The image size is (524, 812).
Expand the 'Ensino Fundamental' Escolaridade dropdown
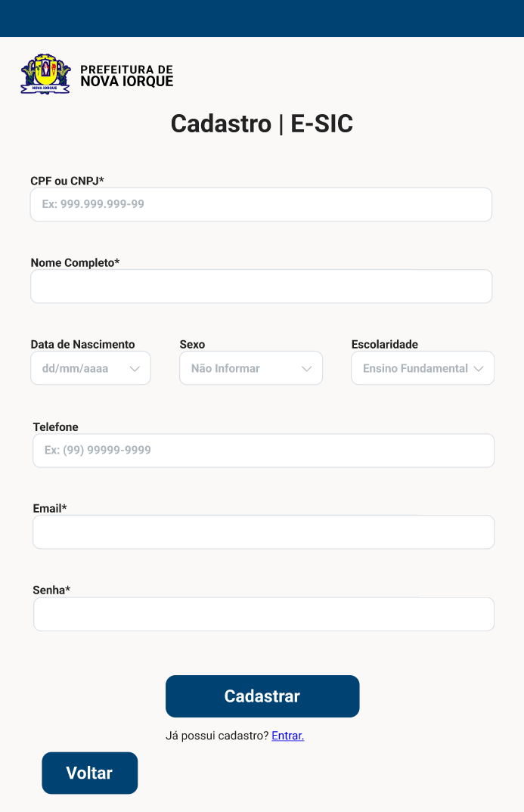pos(423,368)
